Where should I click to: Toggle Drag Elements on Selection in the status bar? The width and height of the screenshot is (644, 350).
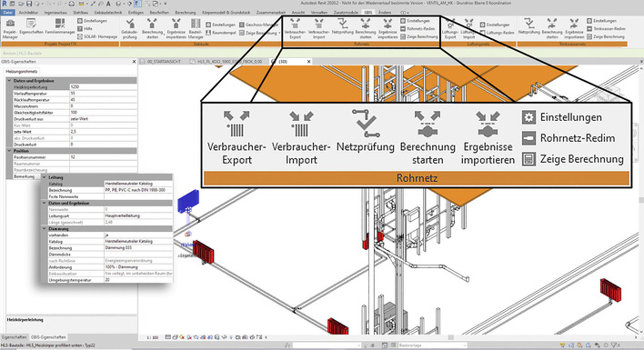click(x=598, y=345)
